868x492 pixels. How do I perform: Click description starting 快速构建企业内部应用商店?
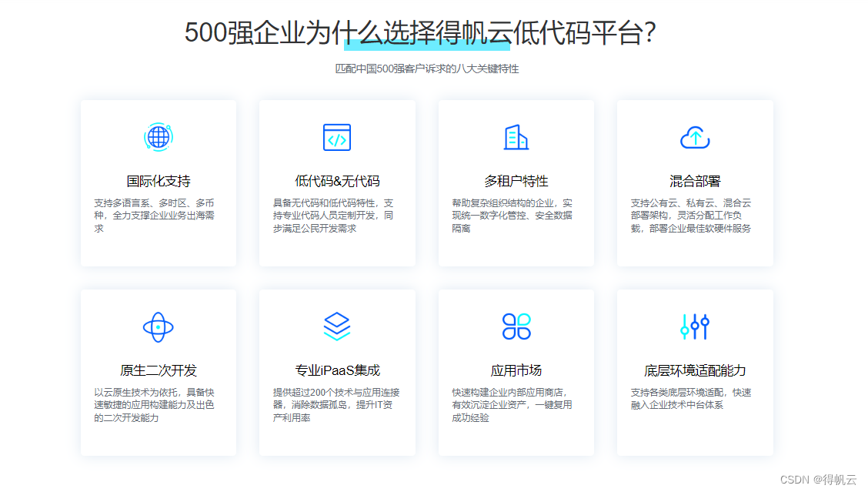[512, 405]
